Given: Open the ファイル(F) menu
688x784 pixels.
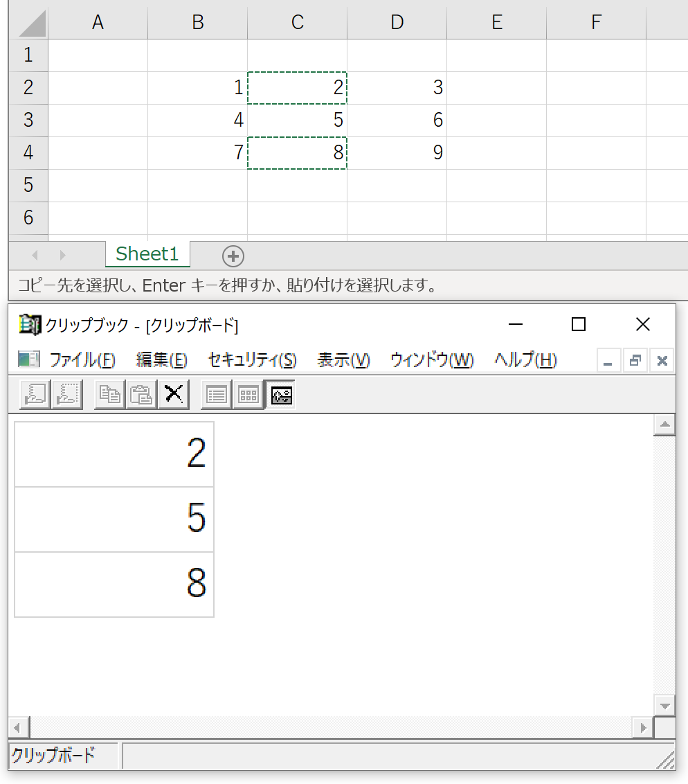Looking at the screenshot, I should point(82,359).
